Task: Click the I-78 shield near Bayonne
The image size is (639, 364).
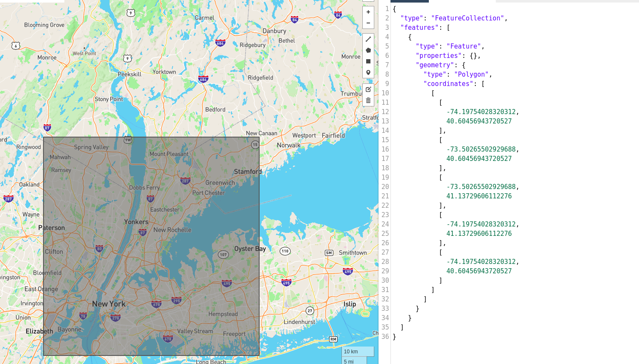Action: coord(83,315)
